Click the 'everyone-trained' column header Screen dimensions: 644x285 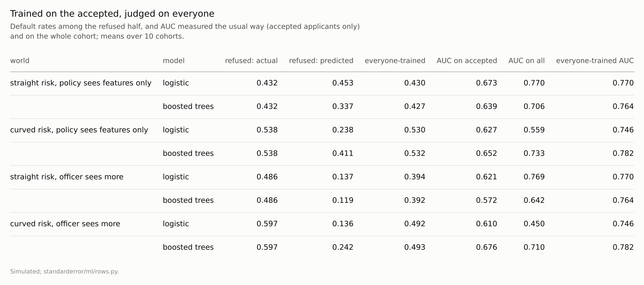click(395, 61)
